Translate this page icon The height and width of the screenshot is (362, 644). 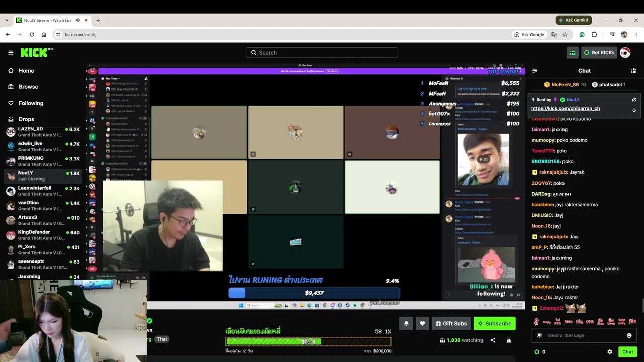pos(554,35)
